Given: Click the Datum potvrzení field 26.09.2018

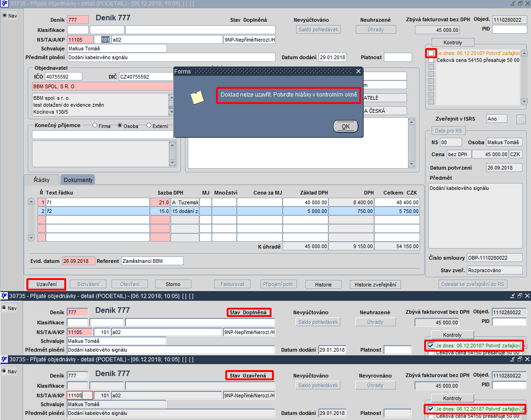Looking at the screenshot, I should pos(504,167).
